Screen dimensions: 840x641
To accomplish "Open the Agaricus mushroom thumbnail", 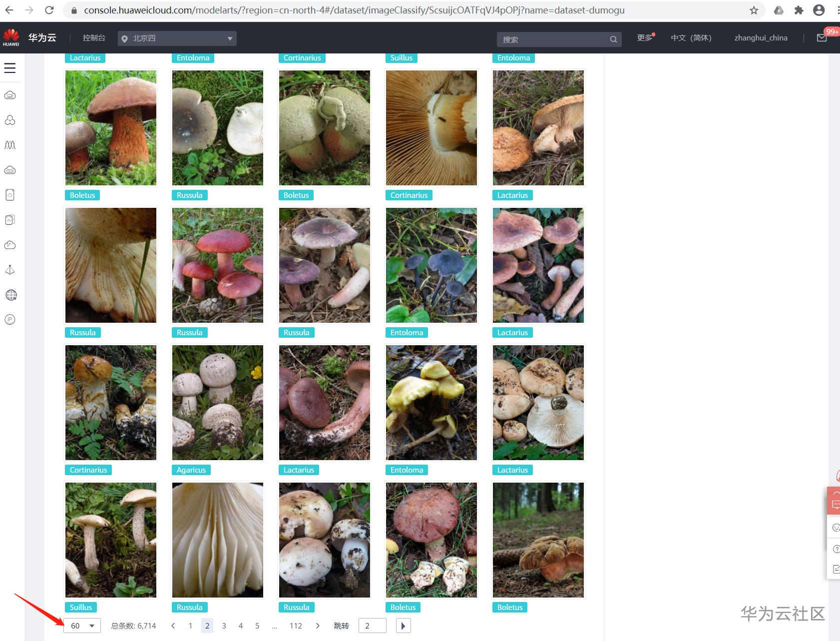I will 218,403.
